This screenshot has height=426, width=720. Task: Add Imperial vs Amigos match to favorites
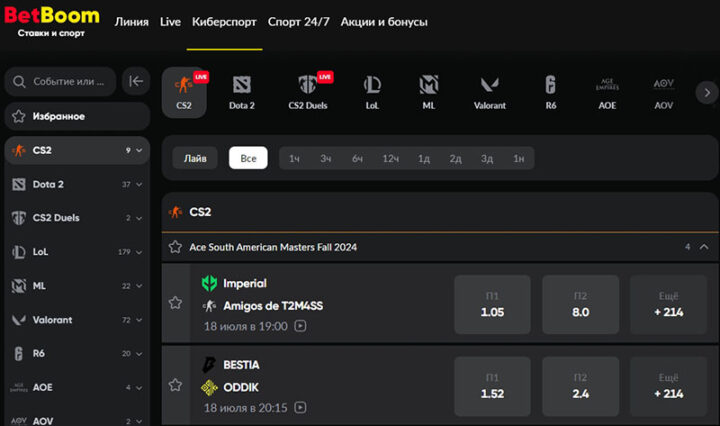pyautogui.click(x=176, y=303)
